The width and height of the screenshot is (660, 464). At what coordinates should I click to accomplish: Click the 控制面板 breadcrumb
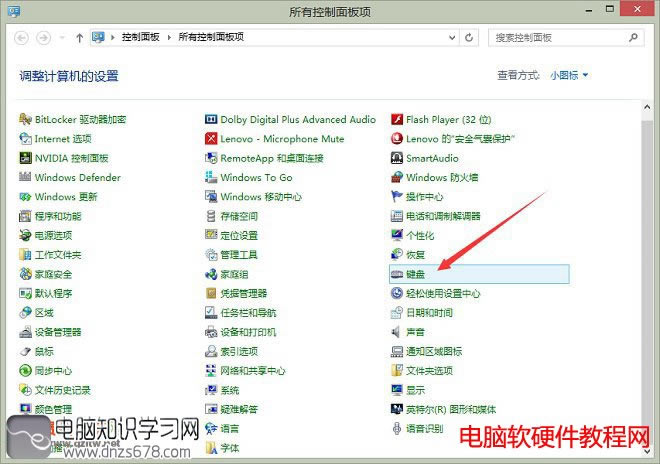[141, 37]
